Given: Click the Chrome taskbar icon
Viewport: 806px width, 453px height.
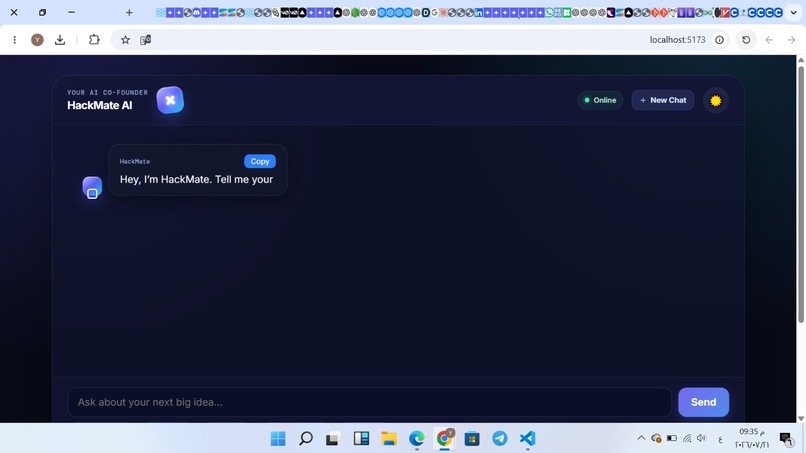Looking at the screenshot, I should click(x=444, y=439).
